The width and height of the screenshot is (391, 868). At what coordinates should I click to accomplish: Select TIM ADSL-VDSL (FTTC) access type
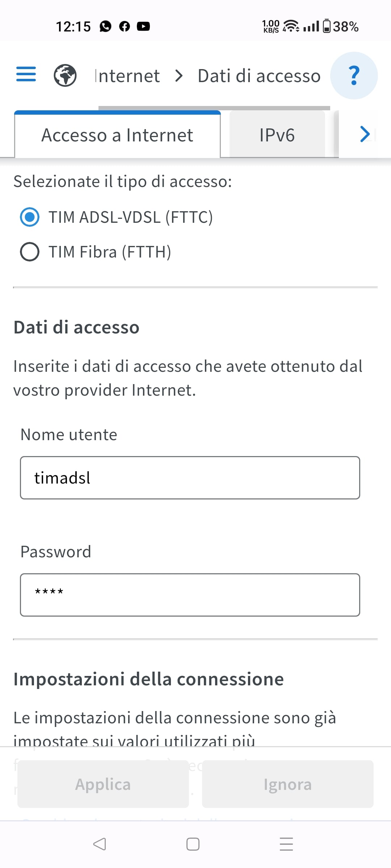[30, 217]
